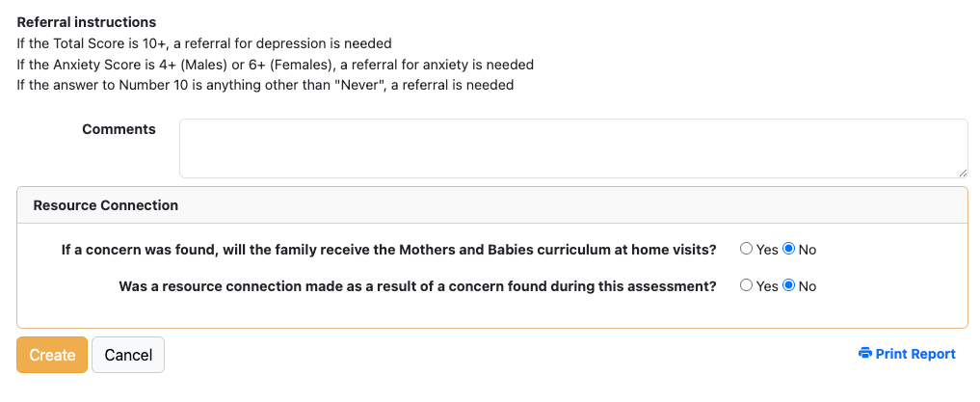Click the Comments field label
The height and width of the screenshot is (402, 980).
tap(119, 129)
